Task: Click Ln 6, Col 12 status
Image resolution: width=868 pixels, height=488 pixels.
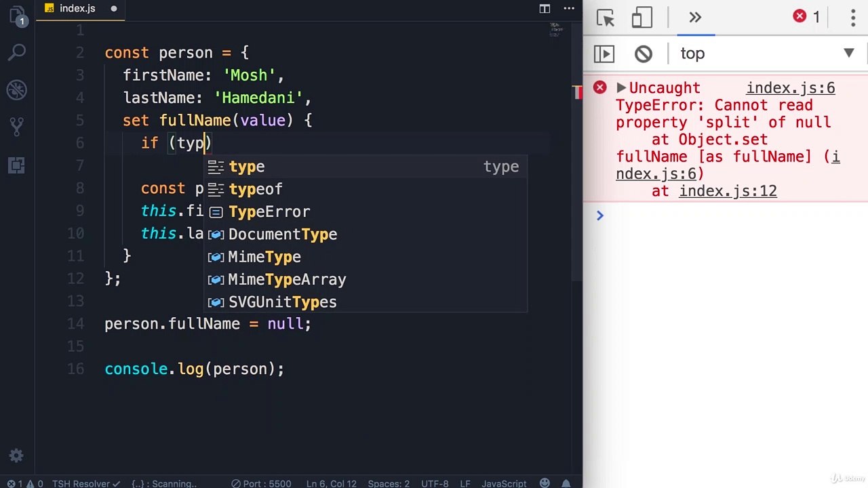Action: click(331, 483)
